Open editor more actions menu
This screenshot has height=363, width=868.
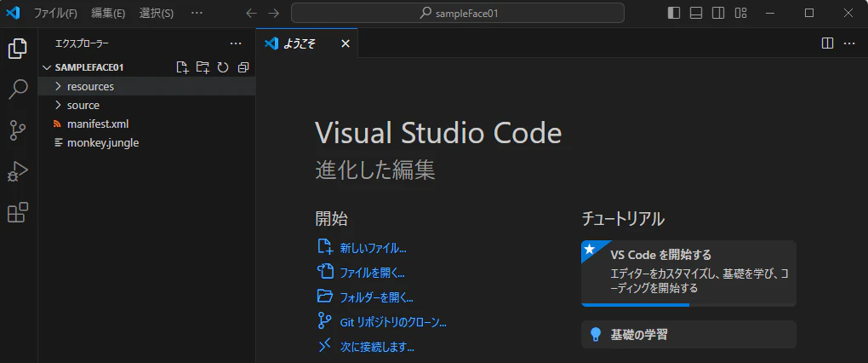click(850, 43)
